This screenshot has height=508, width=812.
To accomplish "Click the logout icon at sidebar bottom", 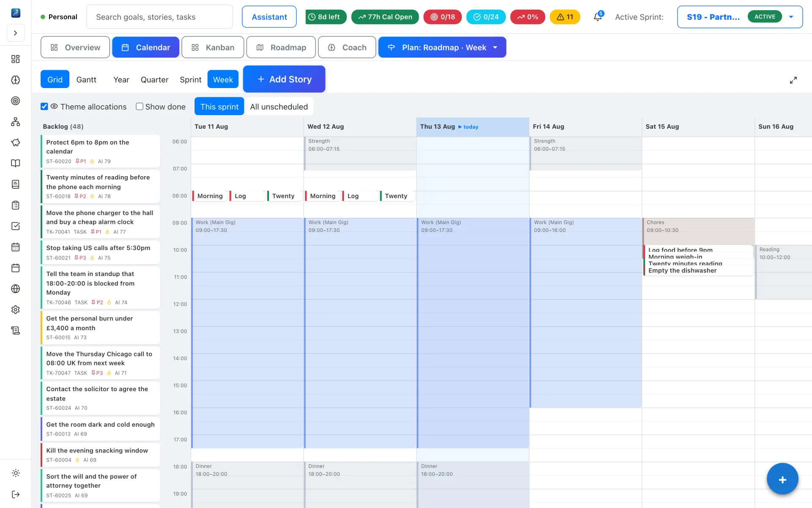I will click(x=16, y=494).
